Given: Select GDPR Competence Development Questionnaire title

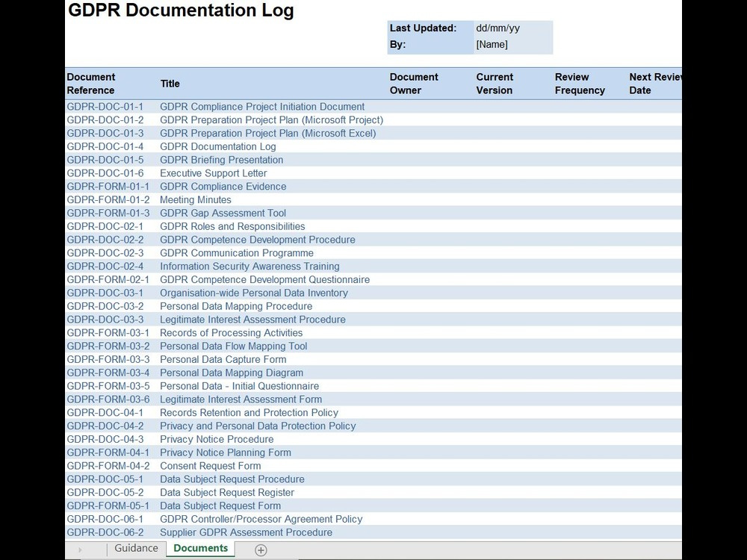Looking at the screenshot, I should coord(265,280).
